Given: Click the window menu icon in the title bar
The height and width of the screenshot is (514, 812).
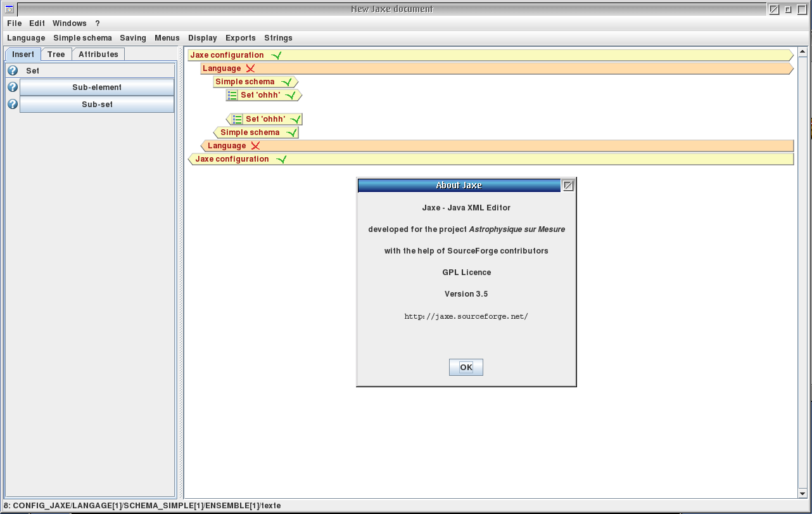Looking at the screenshot, I should pos(10,10).
